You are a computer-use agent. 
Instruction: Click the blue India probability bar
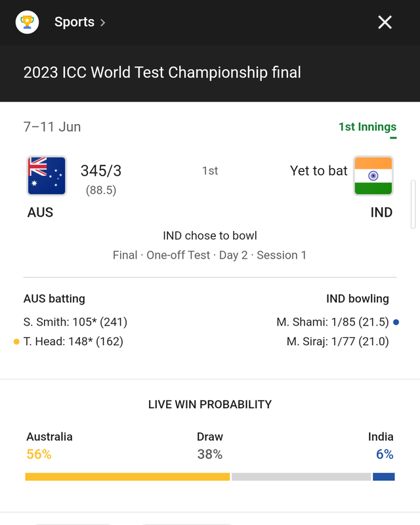click(384, 477)
